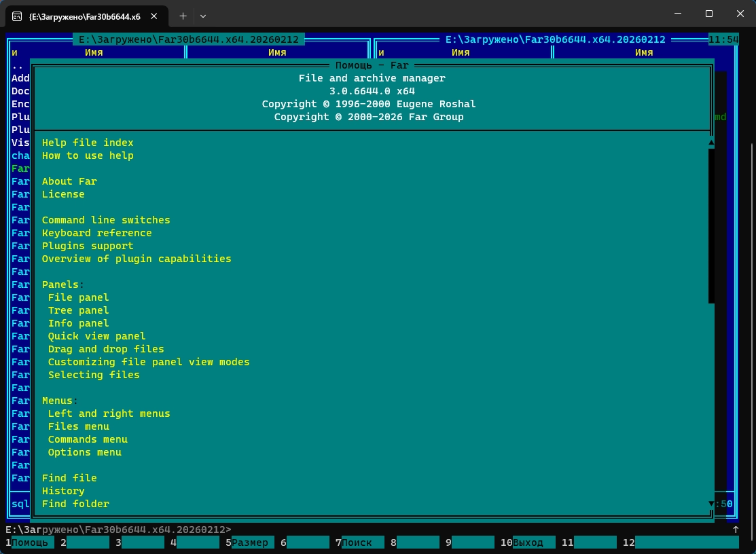
Task: Click F7 Поиск key bar button
Action: [x=360, y=542]
